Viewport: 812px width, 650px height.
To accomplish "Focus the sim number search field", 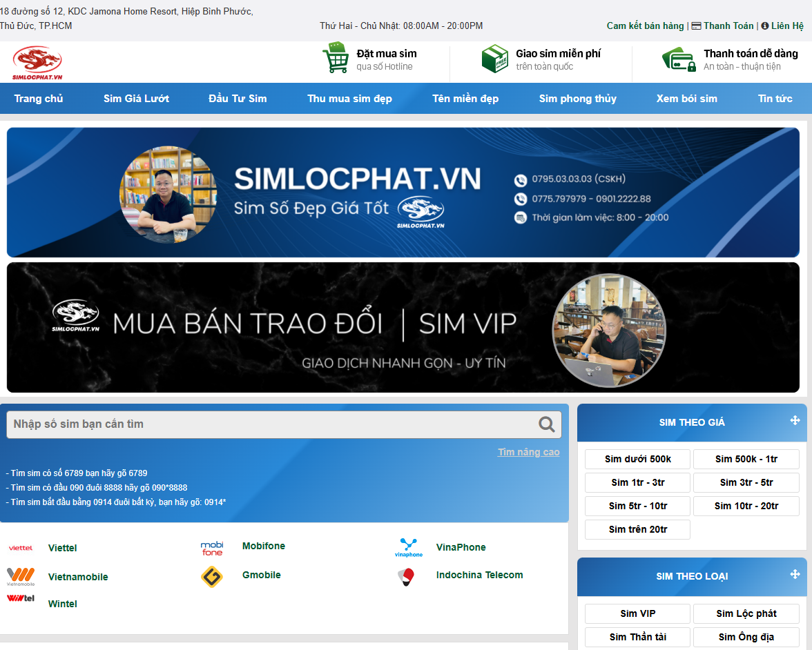I will click(x=284, y=424).
